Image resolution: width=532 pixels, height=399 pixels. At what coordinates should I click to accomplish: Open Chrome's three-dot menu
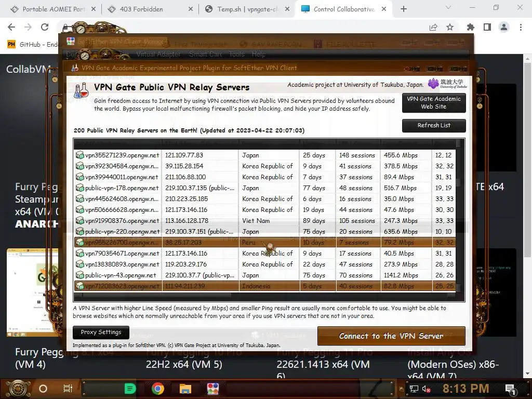pyautogui.click(x=521, y=27)
